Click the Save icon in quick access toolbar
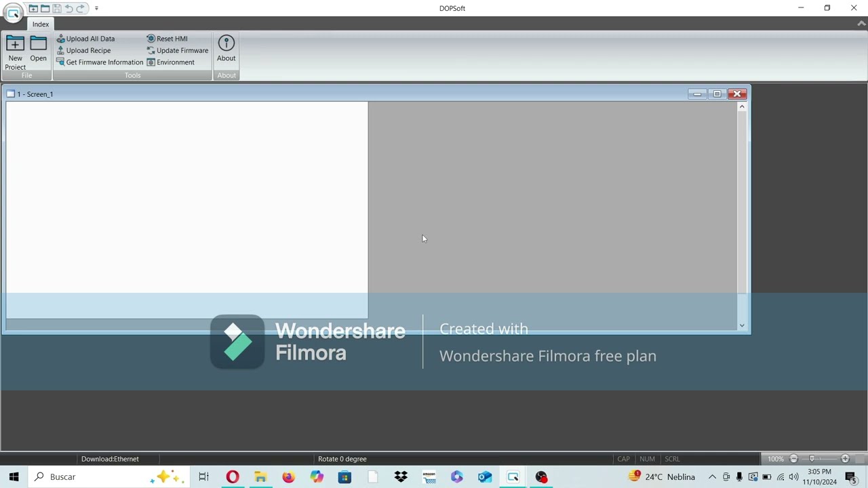Screen dimensions: 868x488 click(x=57, y=8)
